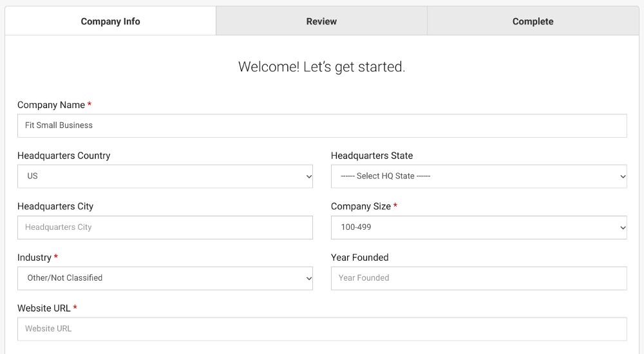Open the Company Size dropdown showing 100-499
644x354 pixels.
[x=479, y=227]
